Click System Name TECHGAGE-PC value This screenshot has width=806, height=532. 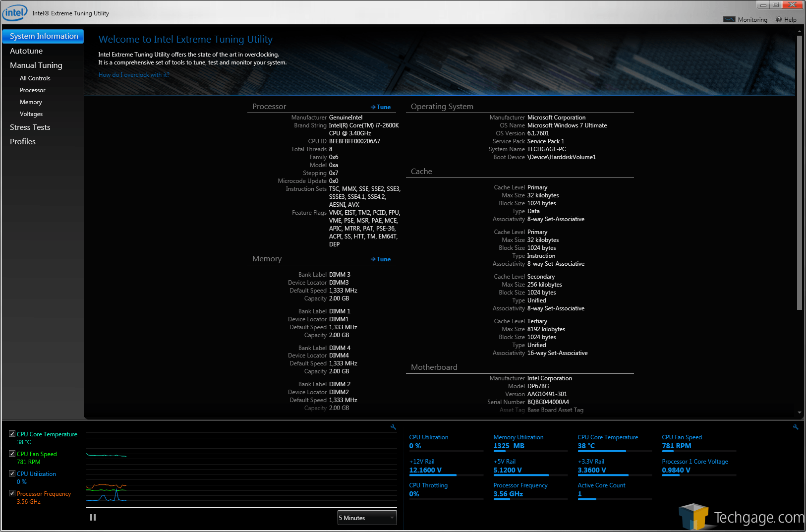(546, 149)
